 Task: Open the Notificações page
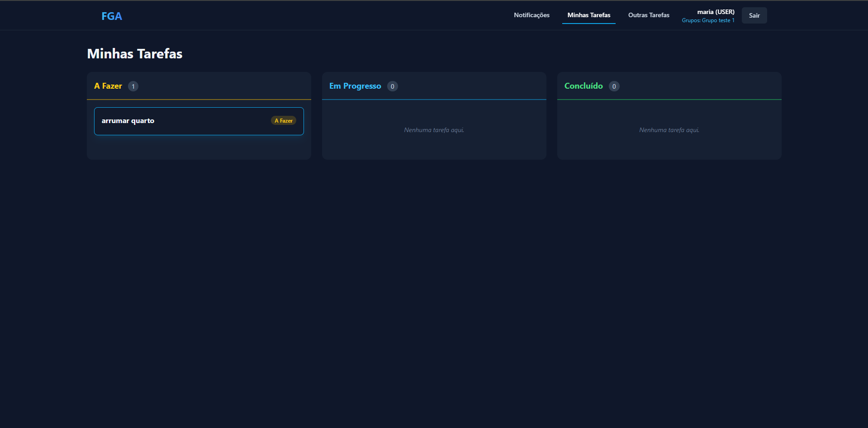(531, 15)
